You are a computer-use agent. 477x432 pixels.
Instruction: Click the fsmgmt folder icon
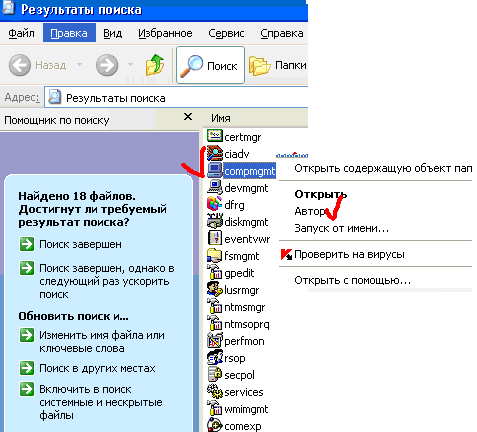click(x=215, y=255)
